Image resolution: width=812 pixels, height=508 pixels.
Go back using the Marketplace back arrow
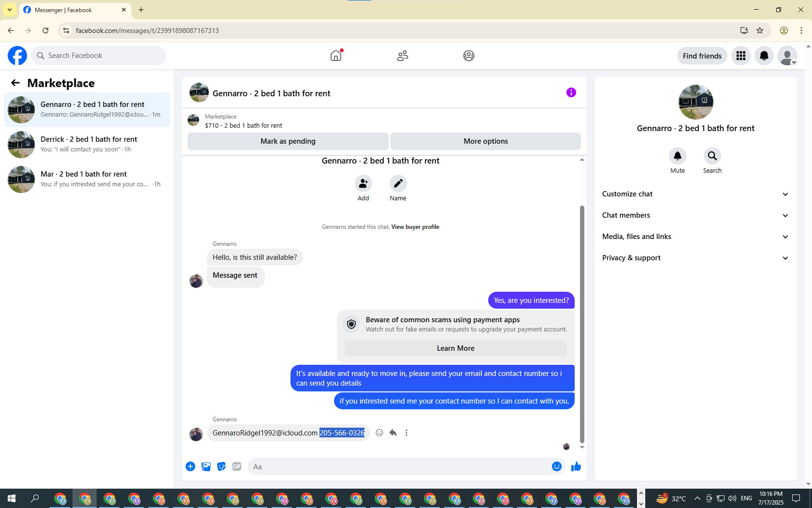point(15,83)
